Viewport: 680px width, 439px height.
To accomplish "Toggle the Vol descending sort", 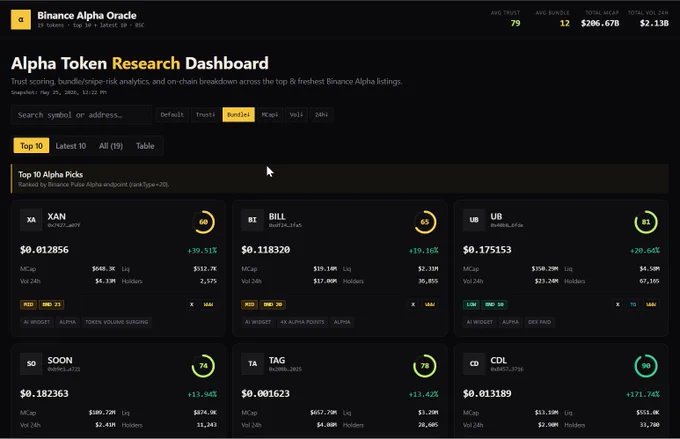I will pos(297,115).
